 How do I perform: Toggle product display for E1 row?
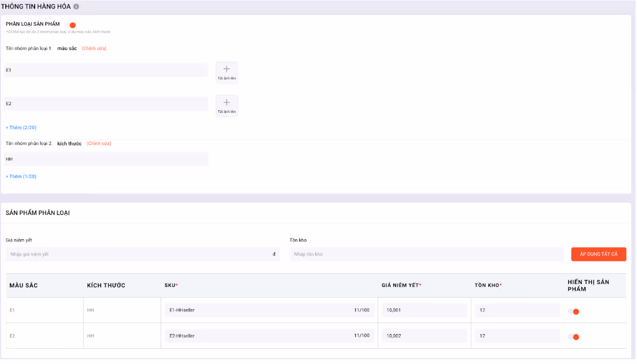click(x=574, y=311)
